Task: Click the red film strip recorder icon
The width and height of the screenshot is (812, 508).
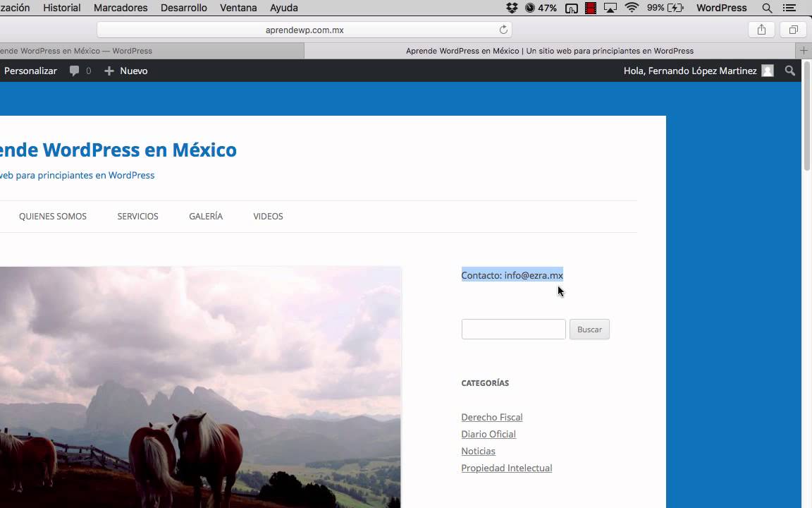Action: [591, 8]
